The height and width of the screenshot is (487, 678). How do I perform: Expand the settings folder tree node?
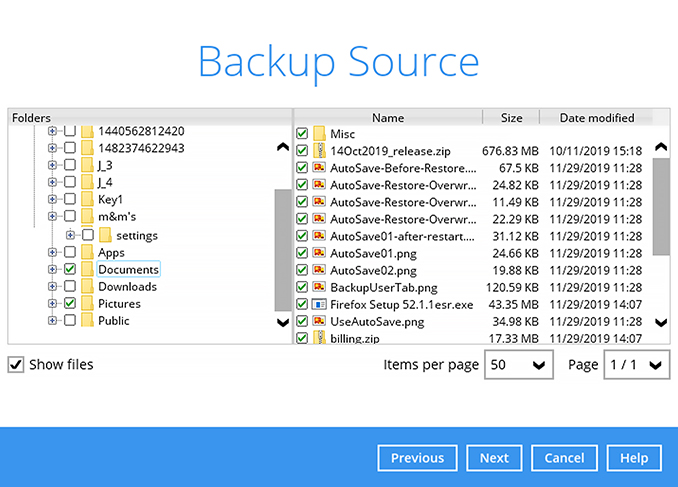(70, 235)
